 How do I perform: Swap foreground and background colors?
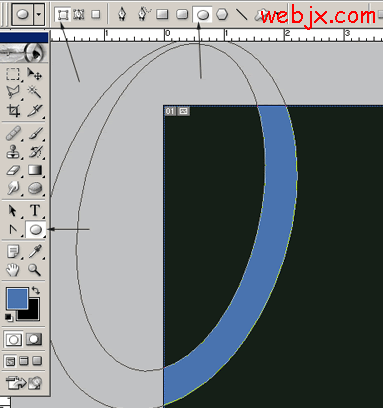[x=36, y=290]
